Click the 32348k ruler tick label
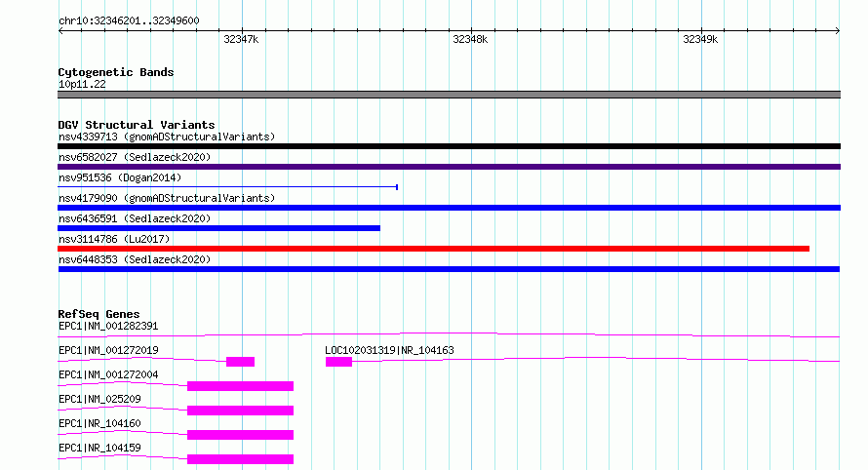 tap(470, 39)
